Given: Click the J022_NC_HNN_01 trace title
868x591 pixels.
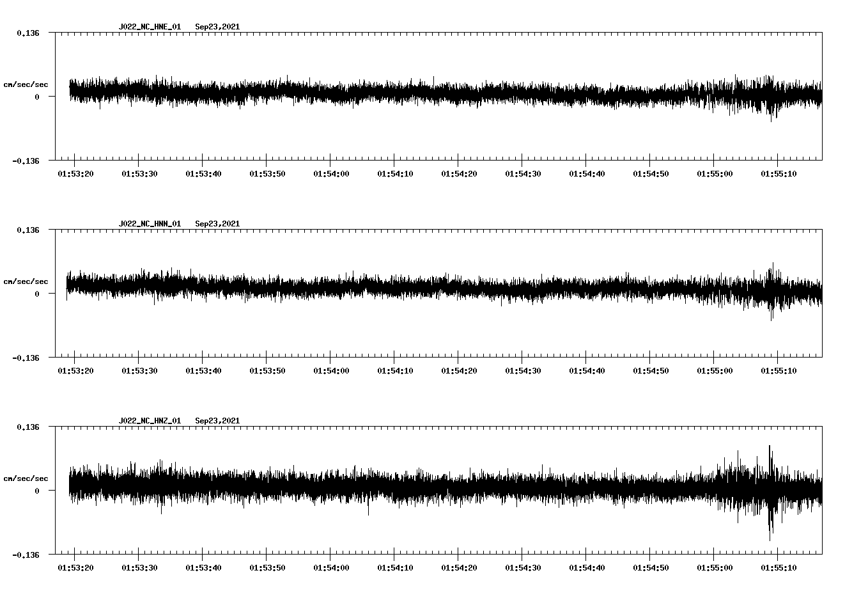Looking at the screenshot, I should point(150,224).
